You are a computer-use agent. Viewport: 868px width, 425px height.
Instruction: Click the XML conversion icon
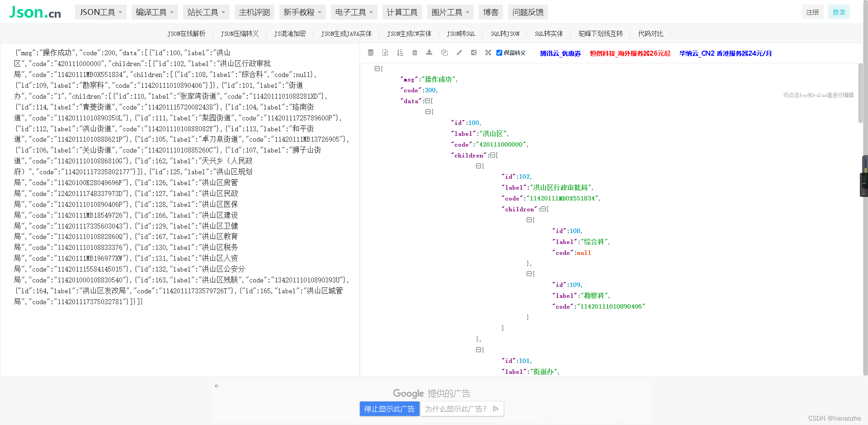[385, 53]
